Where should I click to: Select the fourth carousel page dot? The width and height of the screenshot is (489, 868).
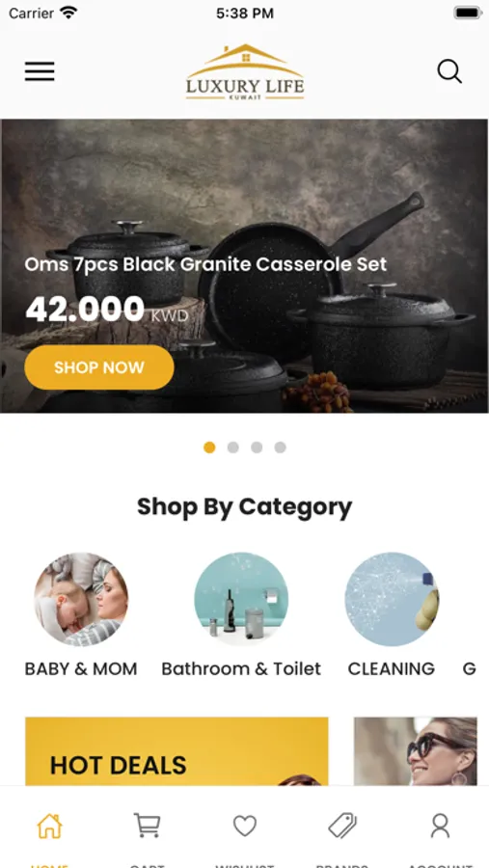(281, 448)
